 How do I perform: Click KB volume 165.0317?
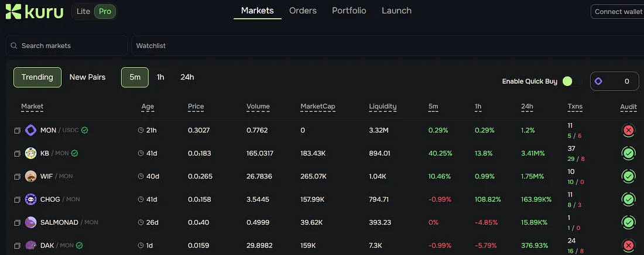pyautogui.click(x=260, y=153)
